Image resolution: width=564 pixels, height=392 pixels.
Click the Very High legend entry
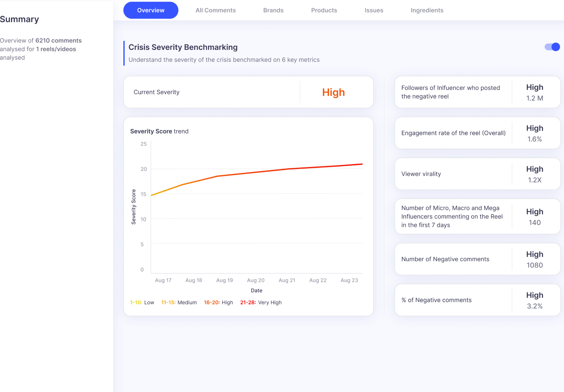[261, 303]
